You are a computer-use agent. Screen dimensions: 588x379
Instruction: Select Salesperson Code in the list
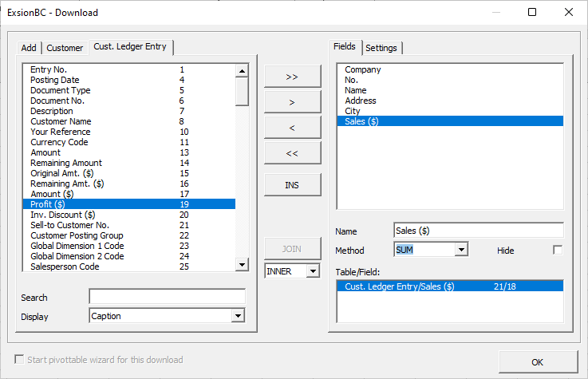point(128,266)
